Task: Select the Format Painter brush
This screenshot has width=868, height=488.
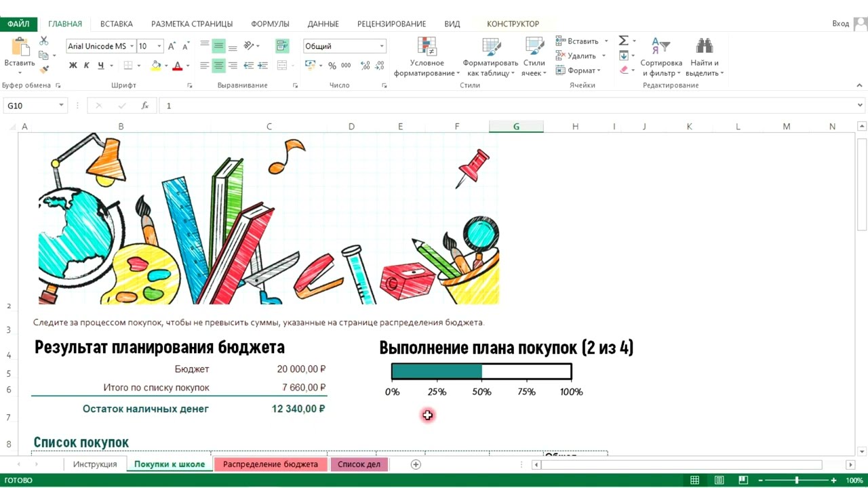Action: point(44,69)
